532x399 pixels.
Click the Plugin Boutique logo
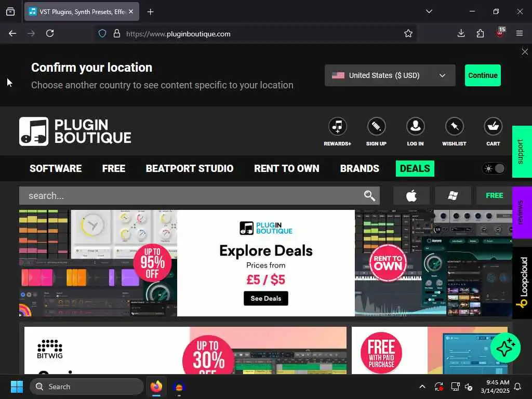coord(75,131)
